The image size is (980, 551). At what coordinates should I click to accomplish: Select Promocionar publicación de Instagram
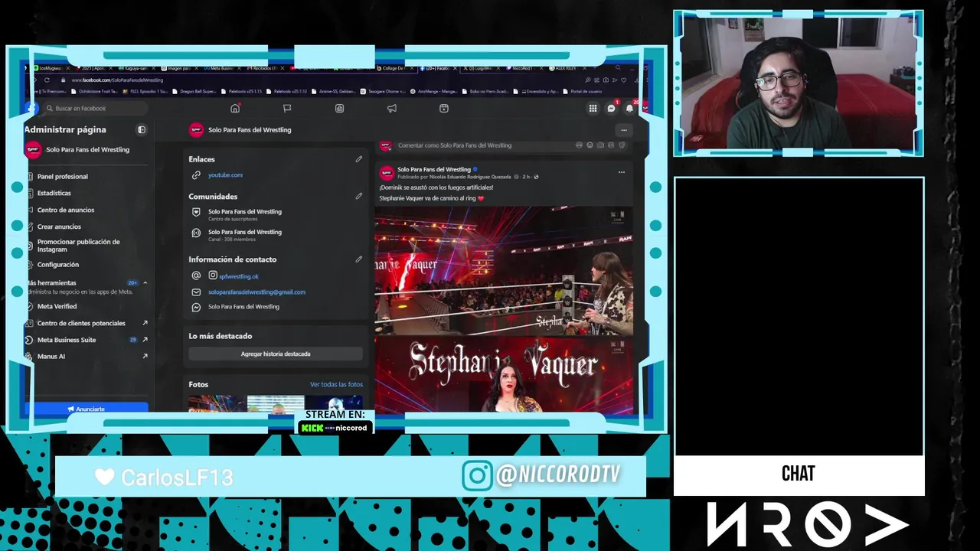(79, 246)
